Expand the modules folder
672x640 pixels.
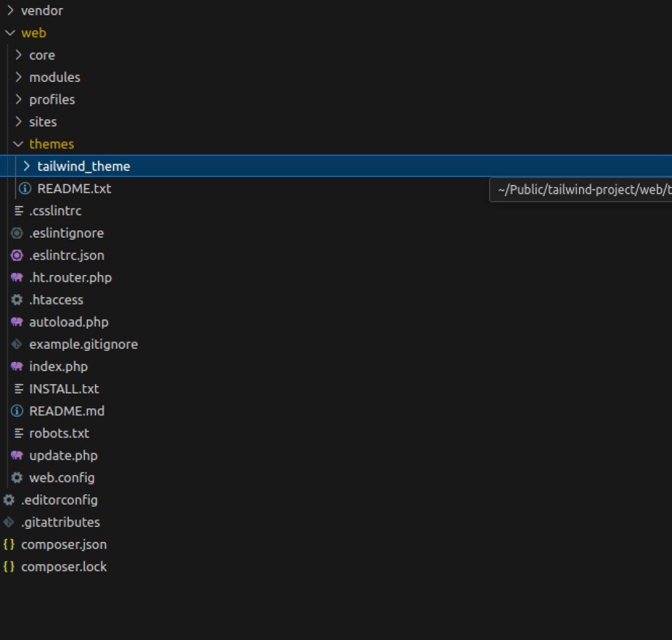pos(17,77)
